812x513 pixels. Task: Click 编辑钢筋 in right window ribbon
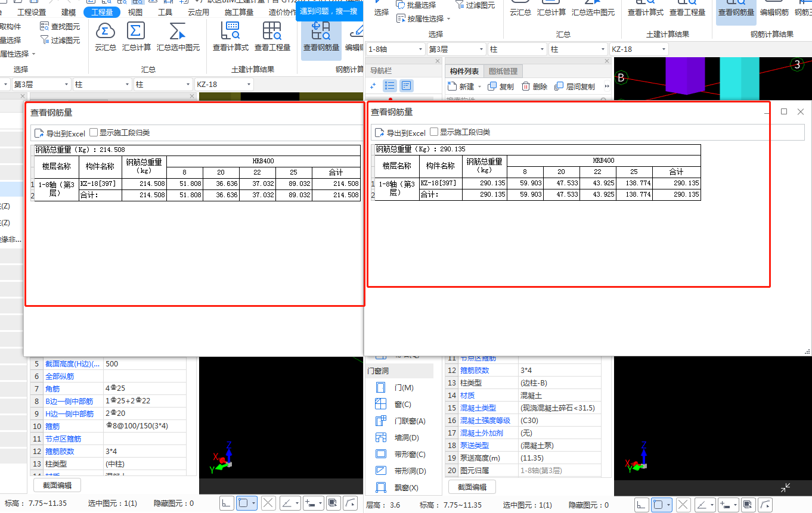click(x=774, y=12)
